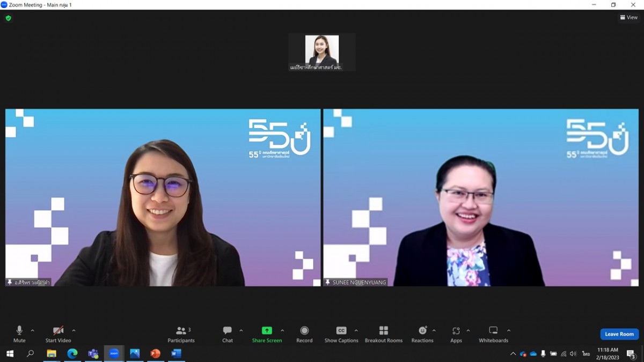Start recording with the Record button

(x=304, y=334)
